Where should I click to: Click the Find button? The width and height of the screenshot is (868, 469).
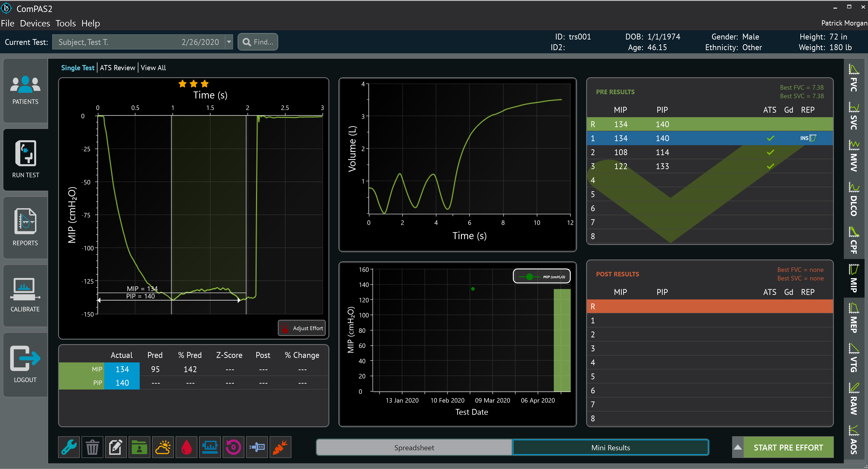258,42
